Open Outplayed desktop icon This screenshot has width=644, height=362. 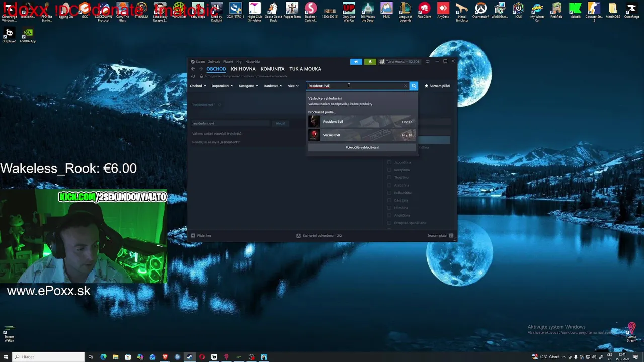(9, 36)
